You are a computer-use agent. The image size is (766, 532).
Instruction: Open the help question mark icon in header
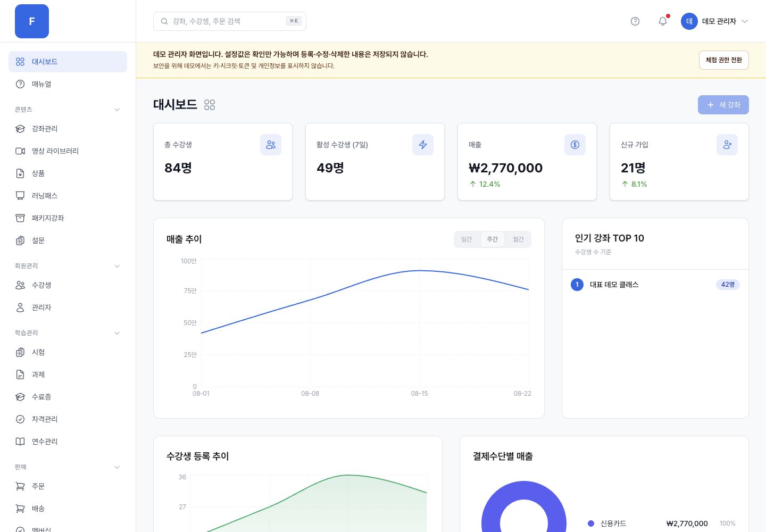[x=635, y=21]
